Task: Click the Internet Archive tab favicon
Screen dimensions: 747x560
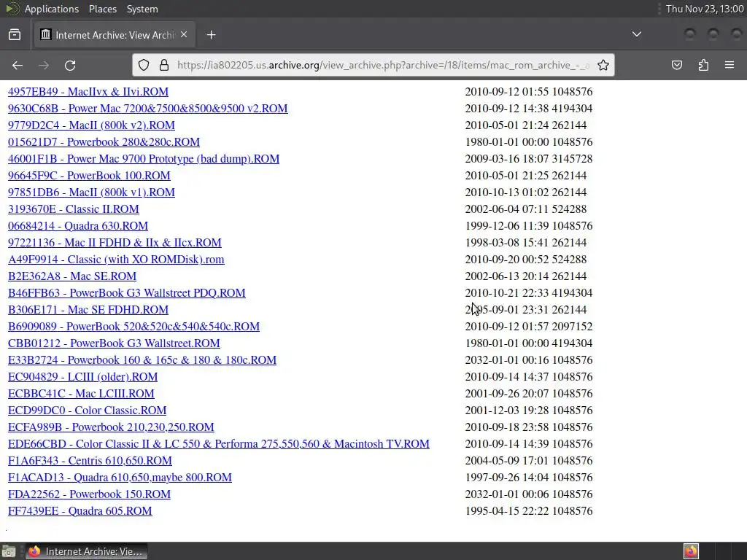Action: tap(46, 35)
